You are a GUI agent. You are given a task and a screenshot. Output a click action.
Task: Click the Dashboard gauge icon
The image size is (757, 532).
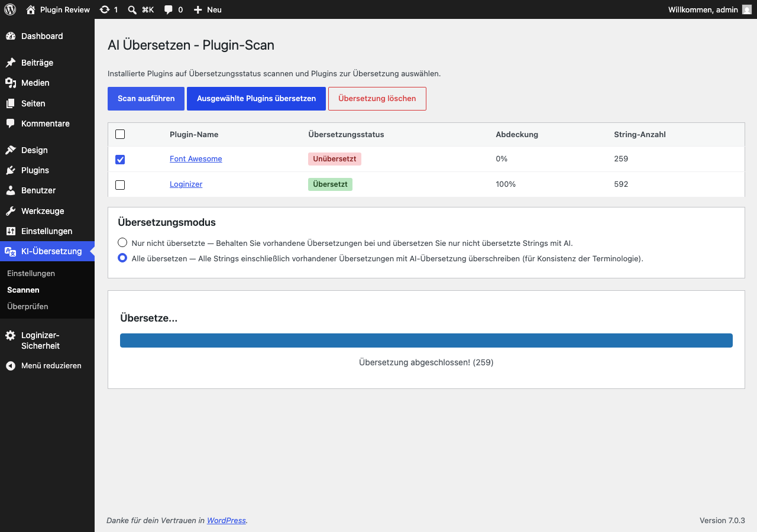coord(11,36)
